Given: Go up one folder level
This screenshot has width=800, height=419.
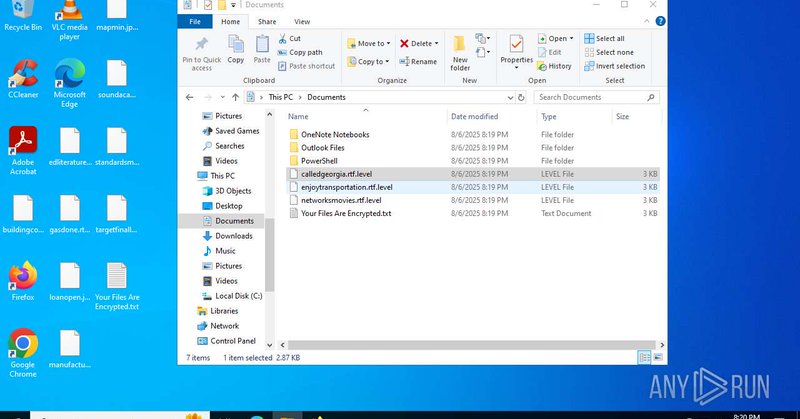Looking at the screenshot, I should 235,97.
